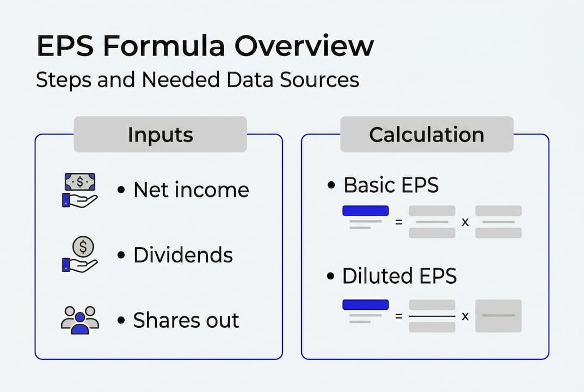
Task: Click the coin-in-hand icon beside Dividends
Action: tap(79, 255)
